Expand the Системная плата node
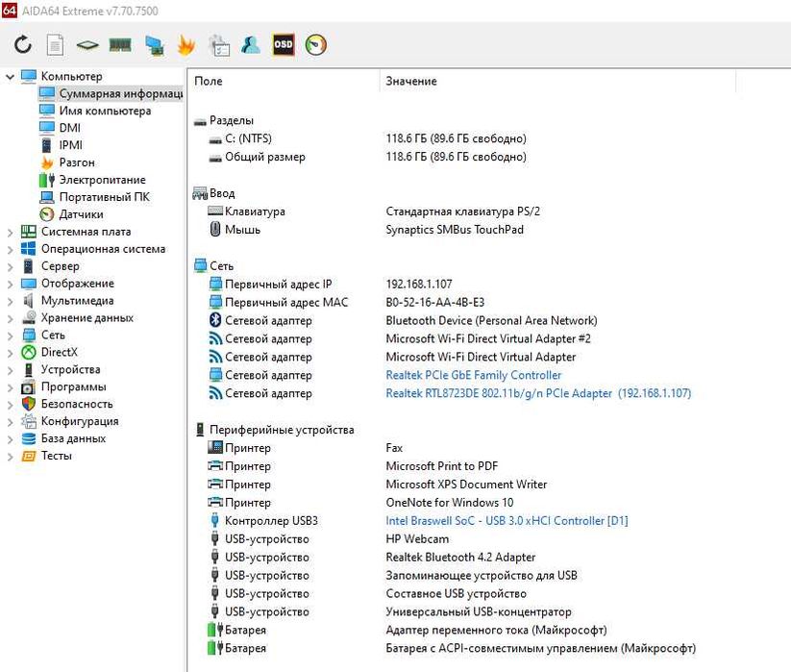Image resolution: width=791 pixels, height=672 pixels. pos(10,232)
